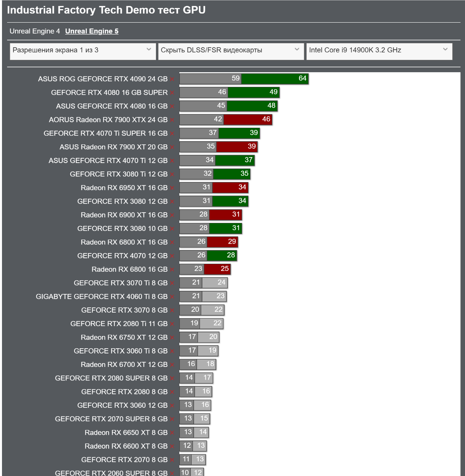Image resolution: width=465 pixels, height=476 pixels.
Task: Remove RTX 4080 16 GB SUPER with its red x
Action: [173, 93]
